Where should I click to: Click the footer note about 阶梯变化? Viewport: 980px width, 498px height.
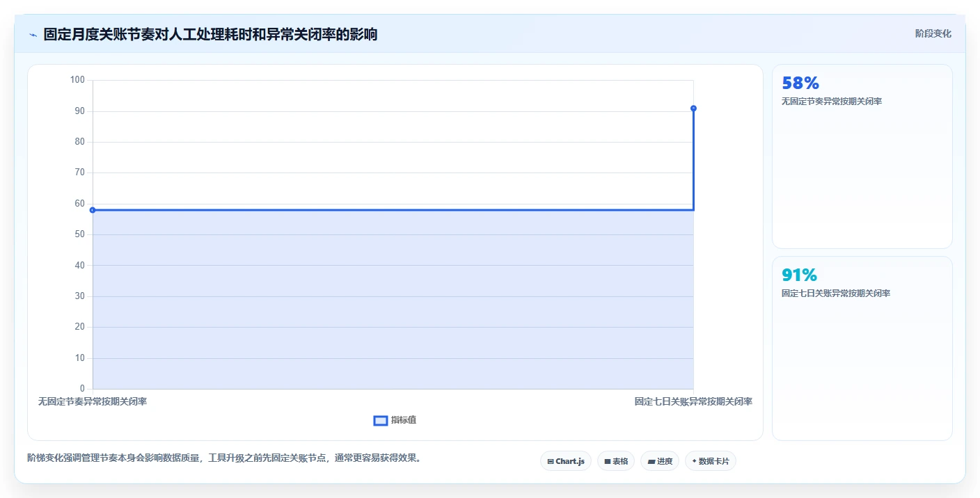point(223,458)
